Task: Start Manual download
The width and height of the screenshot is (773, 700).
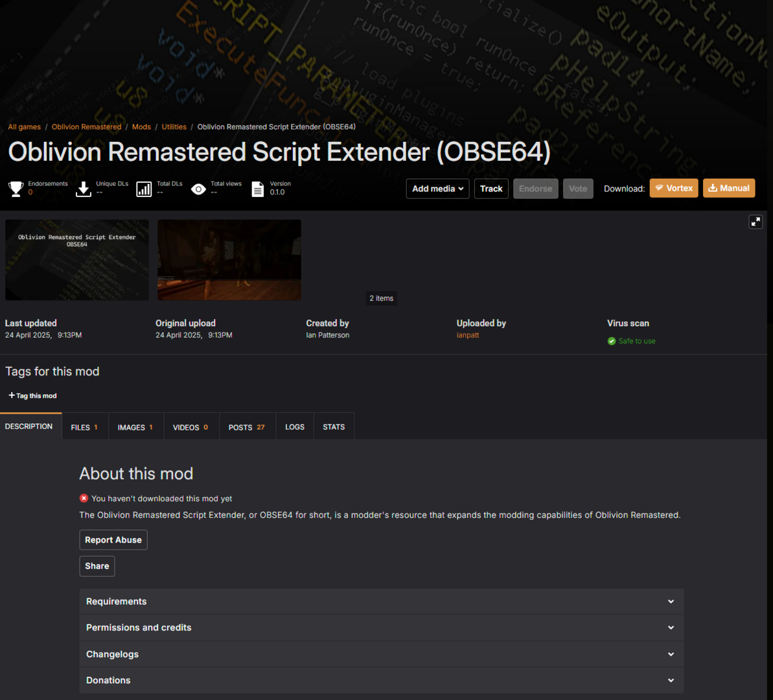Action: [729, 188]
